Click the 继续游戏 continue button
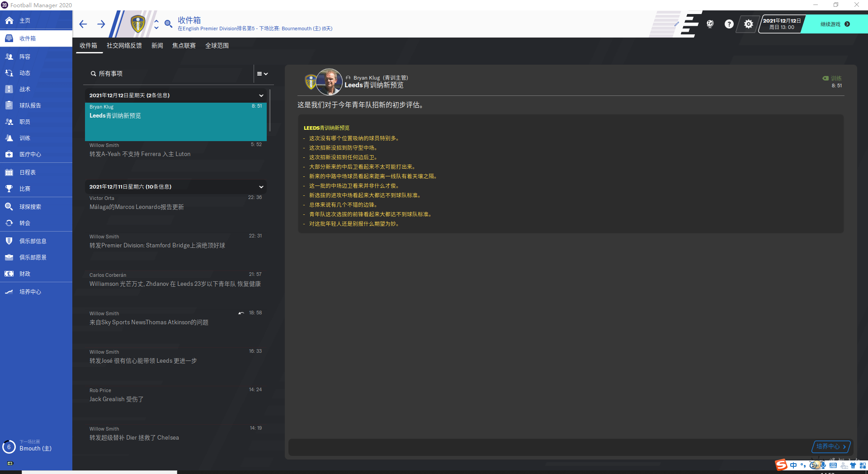Viewport: 868px width, 474px height. click(x=835, y=24)
